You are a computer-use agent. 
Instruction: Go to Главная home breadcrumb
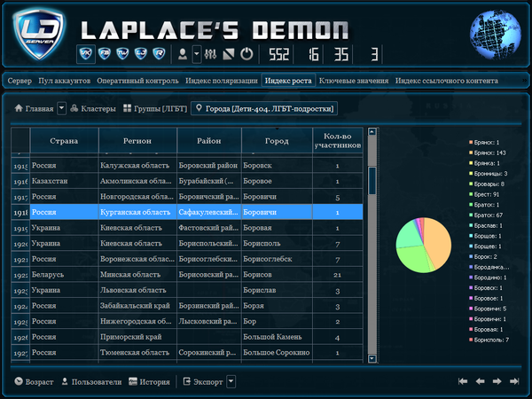[x=35, y=108]
